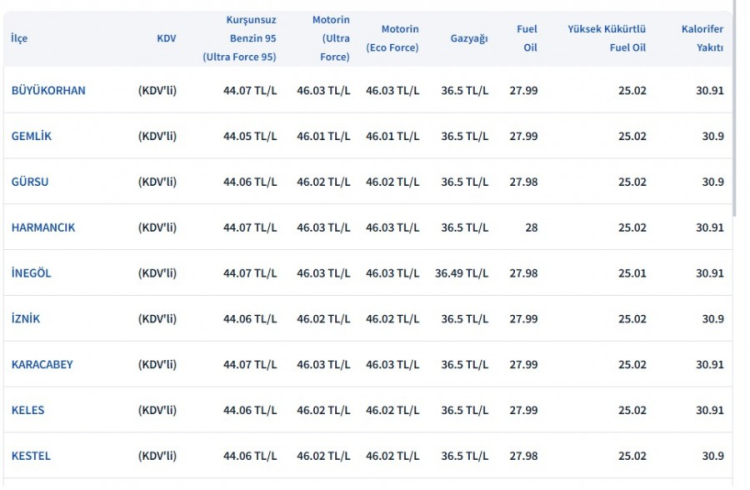
Task: Open the KESTEL district link
Action: point(31,456)
